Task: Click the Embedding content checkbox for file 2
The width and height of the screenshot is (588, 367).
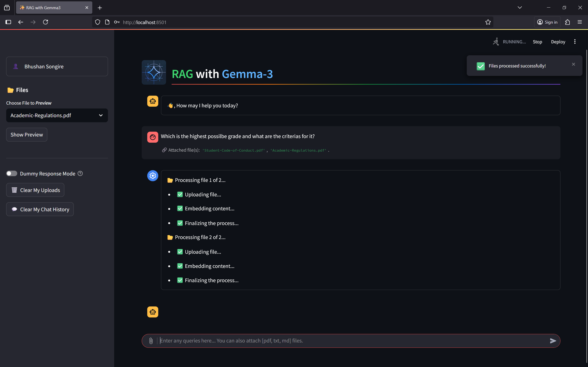Action: (x=180, y=266)
